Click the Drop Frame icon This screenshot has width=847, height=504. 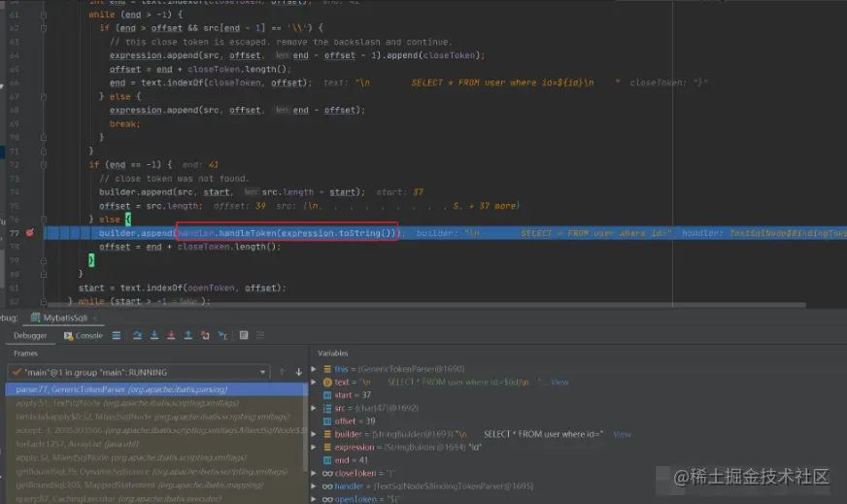pos(205,335)
